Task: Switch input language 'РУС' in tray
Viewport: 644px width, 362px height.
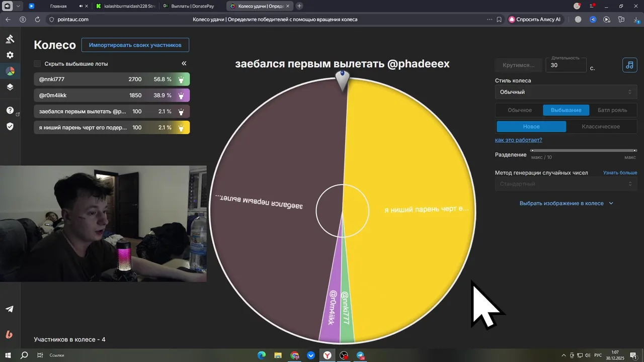Action: (x=598, y=355)
